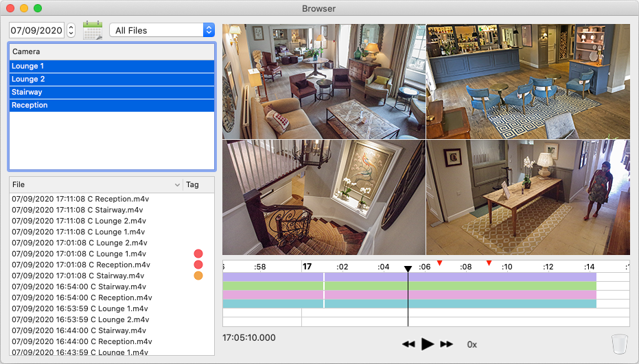Click the trash can delete icon
Viewport: 639px width, 364px height.
click(619, 343)
